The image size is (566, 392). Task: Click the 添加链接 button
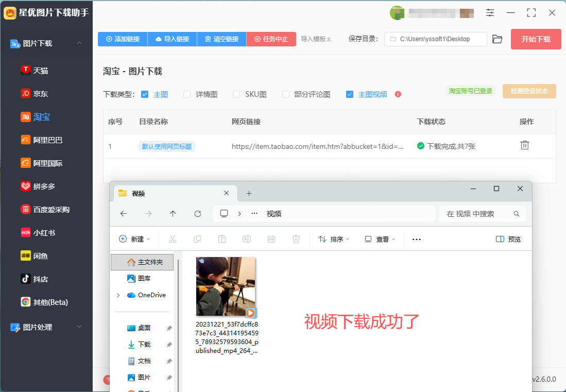[123, 39]
